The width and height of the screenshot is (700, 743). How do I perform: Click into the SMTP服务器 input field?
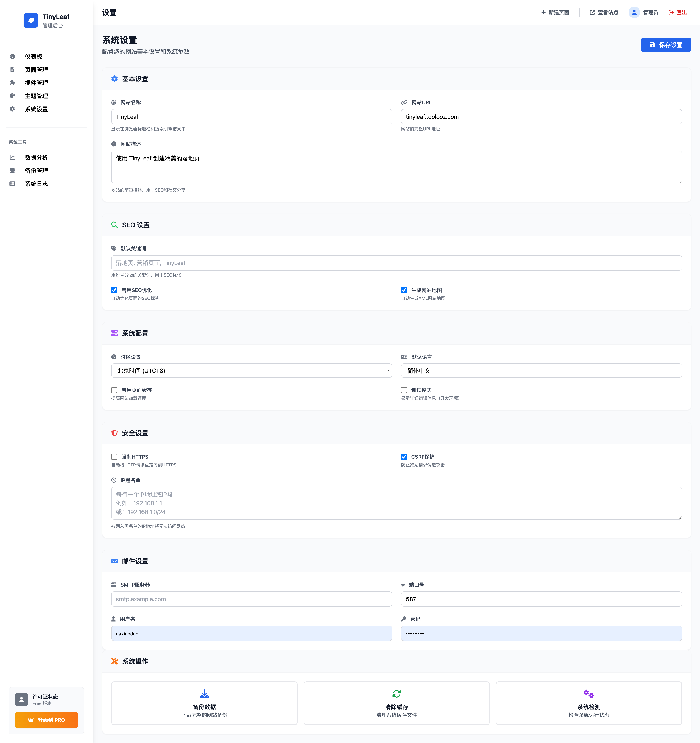pyautogui.click(x=252, y=599)
